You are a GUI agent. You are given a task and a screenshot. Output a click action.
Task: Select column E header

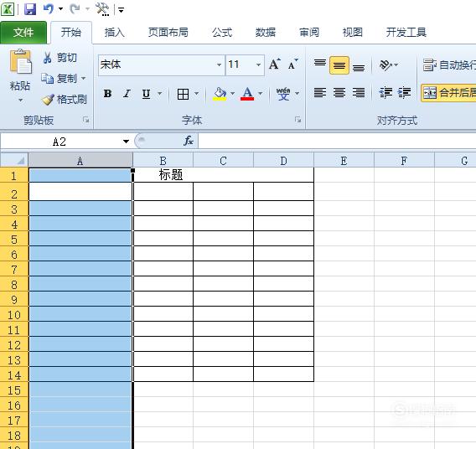coord(344,160)
